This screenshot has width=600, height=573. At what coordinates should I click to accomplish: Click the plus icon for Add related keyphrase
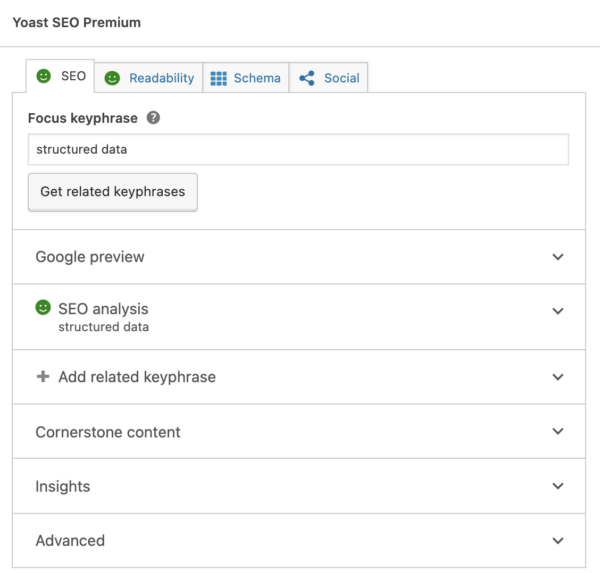43,377
